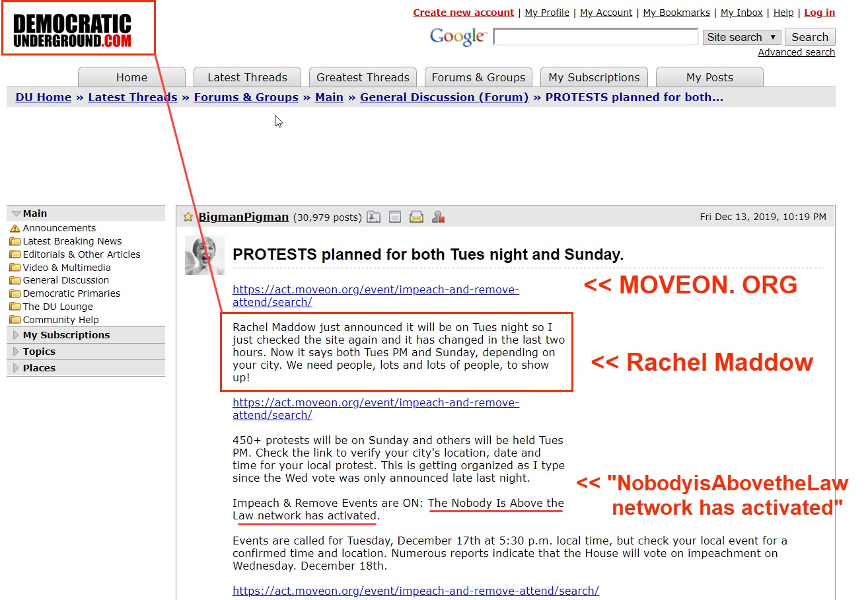This screenshot has height=600, width=868.
Task: Click Forums & Groups in the breadcrumb
Action: click(246, 97)
